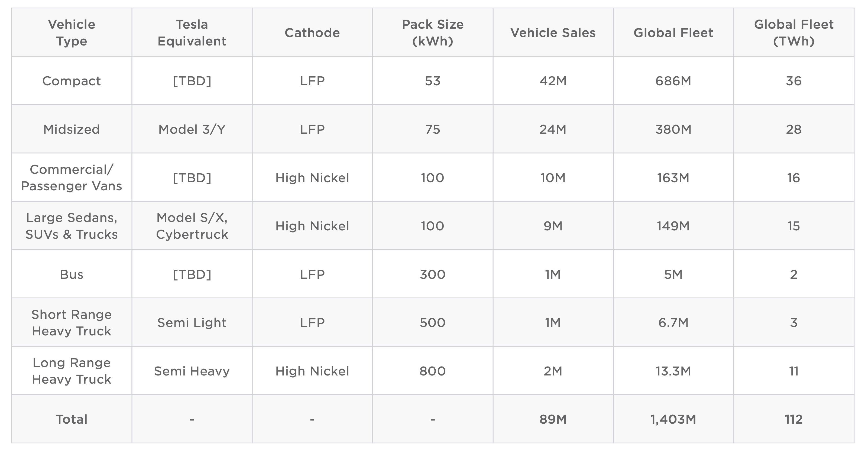Click the Pack Size (kWh) header
The height and width of the screenshot is (451, 868).
pos(433,33)
